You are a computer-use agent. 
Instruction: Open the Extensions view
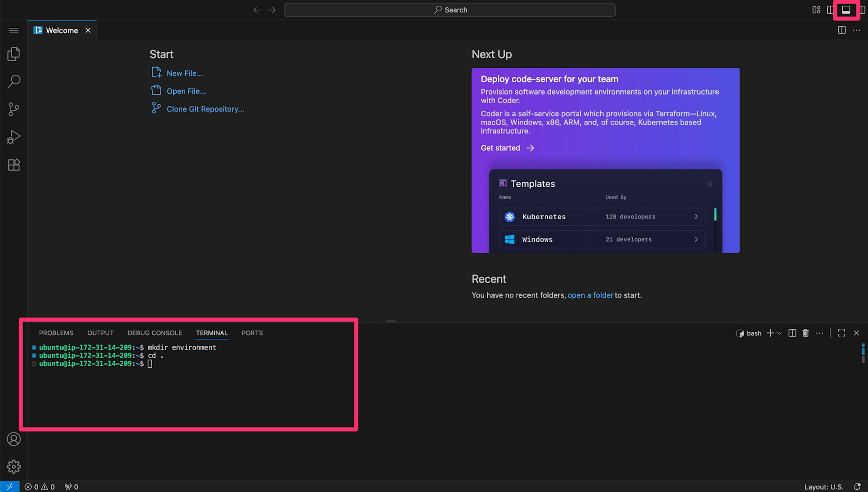coord(13,165)
